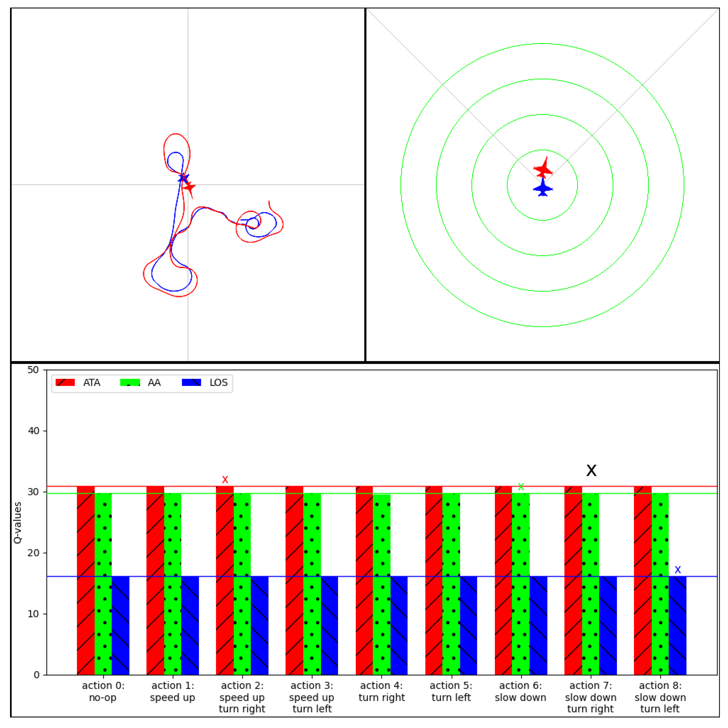Click the 'action 4: turn right' label
Screen dimensions: 728x728
[381, 691]
